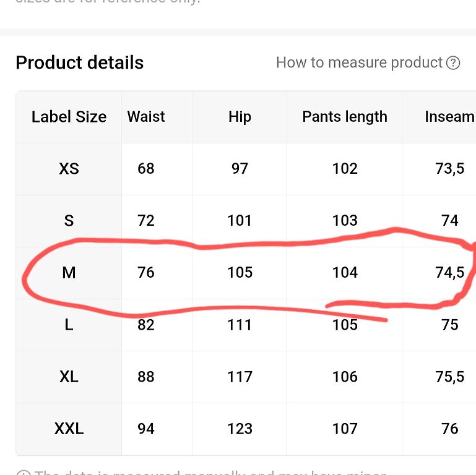Select the Waist column header
The width and height of the screenshot is (476, 475).
pos(146,116)
